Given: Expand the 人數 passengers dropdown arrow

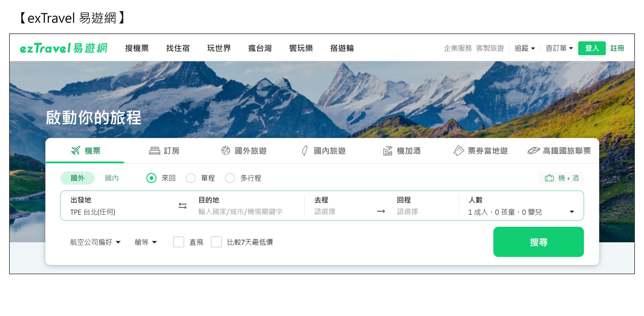Looking at the screenshot, I should tap(571, 212).
